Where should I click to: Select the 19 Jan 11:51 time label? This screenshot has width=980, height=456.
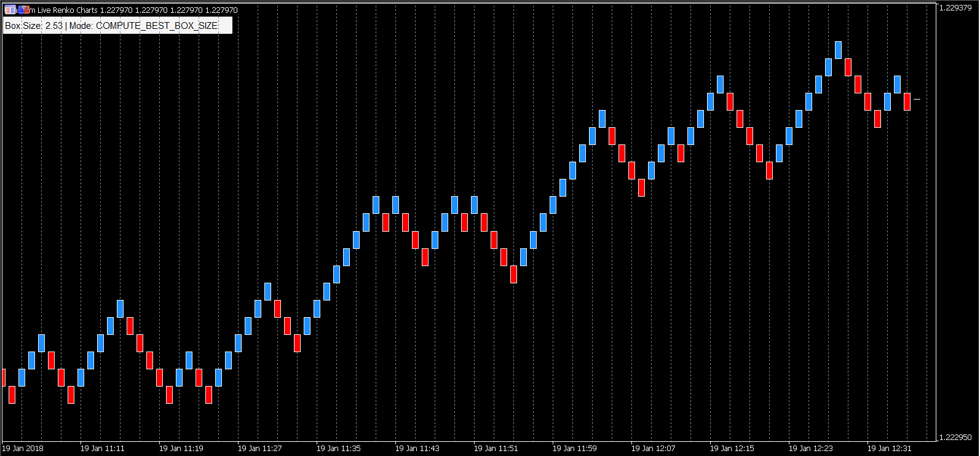click(496, 449)
